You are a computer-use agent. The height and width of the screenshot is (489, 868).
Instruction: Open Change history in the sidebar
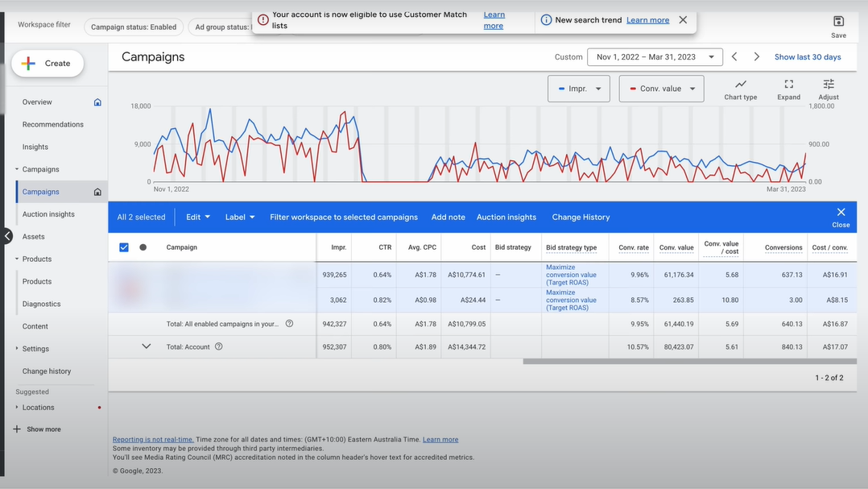point(47,371)
